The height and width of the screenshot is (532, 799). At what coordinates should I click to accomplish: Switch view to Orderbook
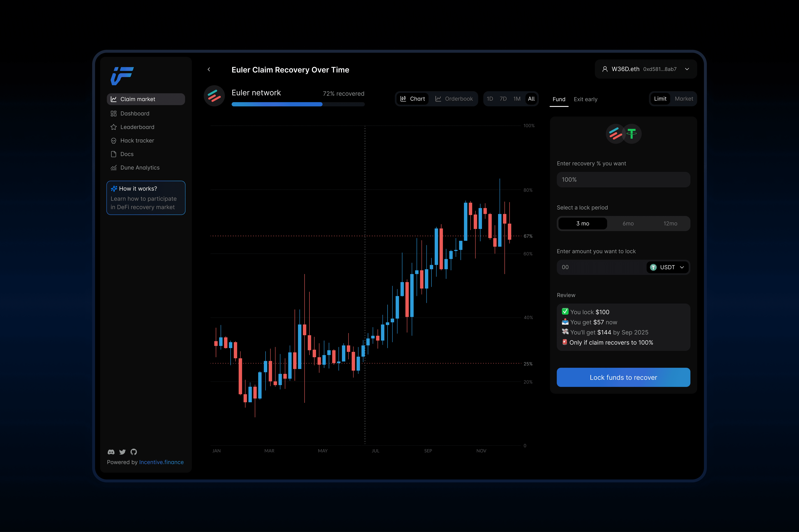454,99
